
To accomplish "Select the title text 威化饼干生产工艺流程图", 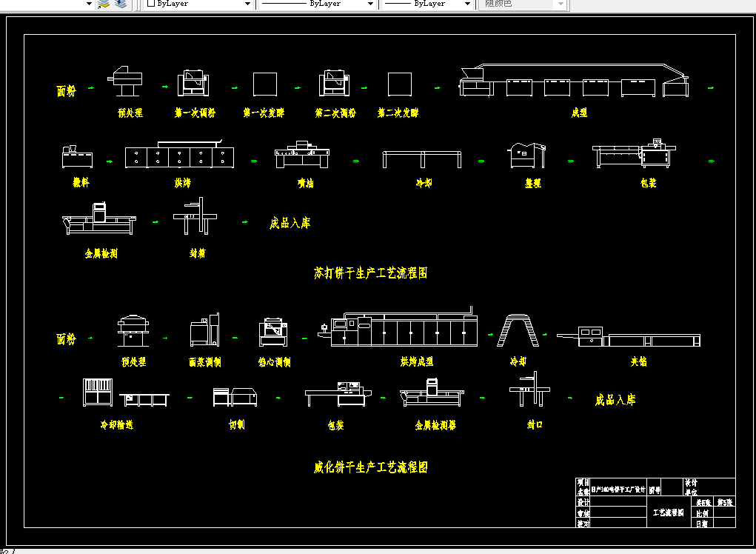I will pyautogui.click(x=370, y=467).
